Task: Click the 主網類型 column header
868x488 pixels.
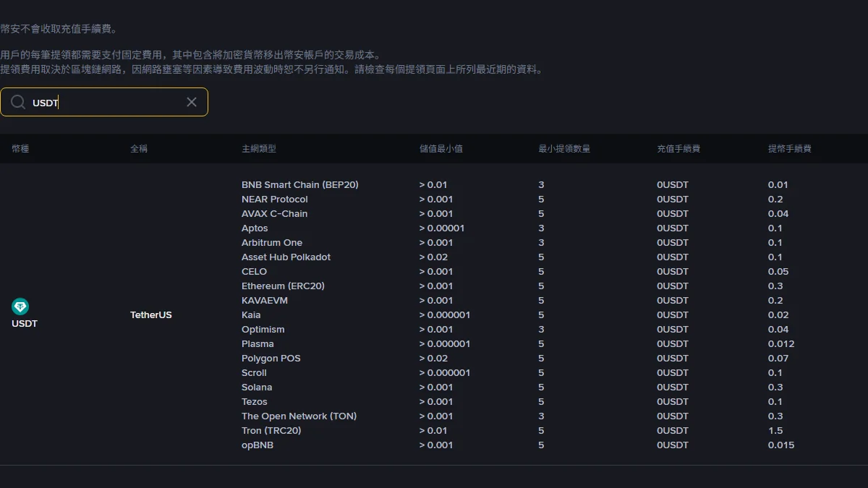Action: point(259,149)
